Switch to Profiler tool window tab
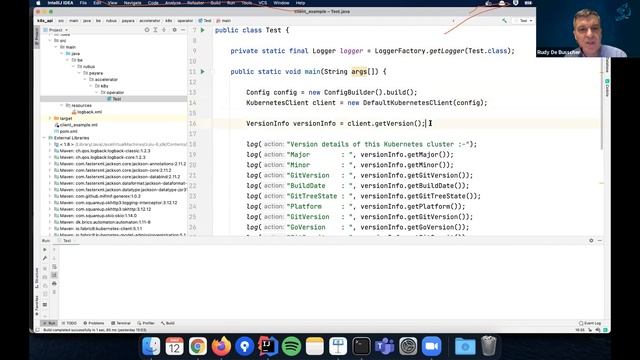 [146, 323]
